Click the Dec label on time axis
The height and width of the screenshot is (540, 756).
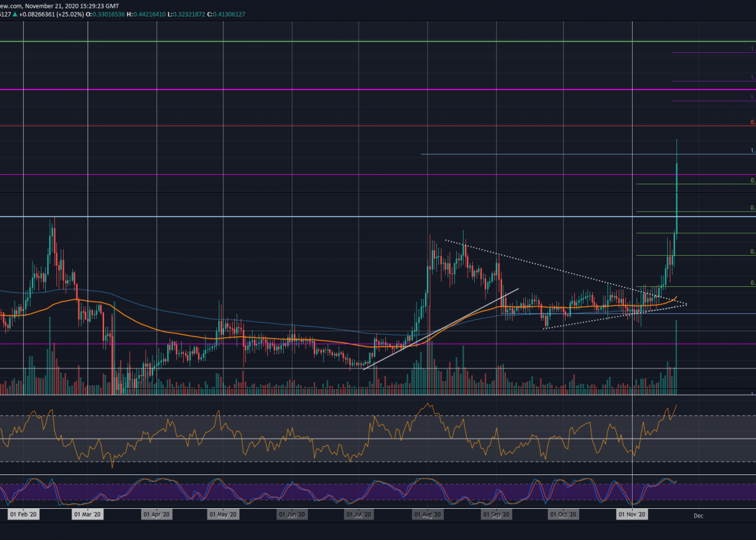pos(698,515)
